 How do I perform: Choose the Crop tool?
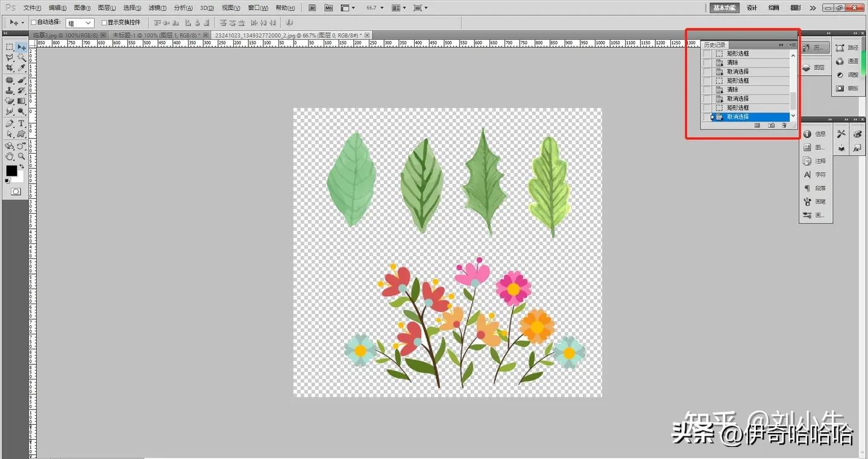[10, 69]
